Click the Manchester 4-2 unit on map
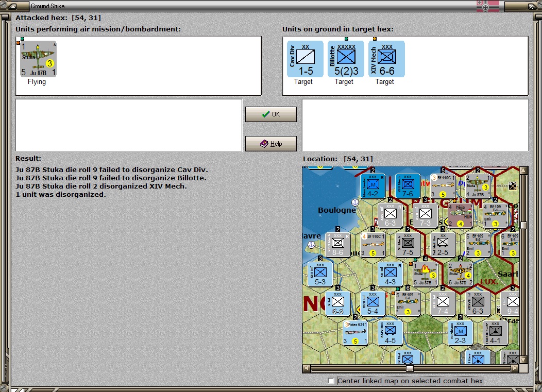 pyautogui.click(x=372, y=186)
